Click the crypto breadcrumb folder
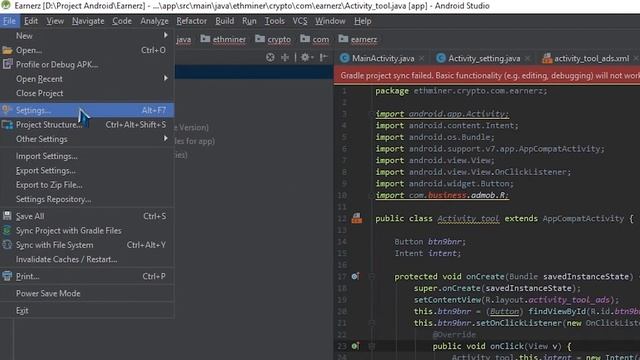This screenshot has height=360, width=640. coord(273,39)
